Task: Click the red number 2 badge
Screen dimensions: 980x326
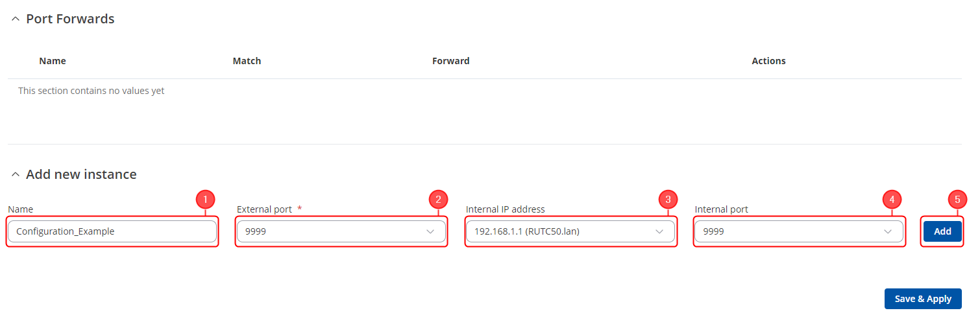Action: point(438,199)
